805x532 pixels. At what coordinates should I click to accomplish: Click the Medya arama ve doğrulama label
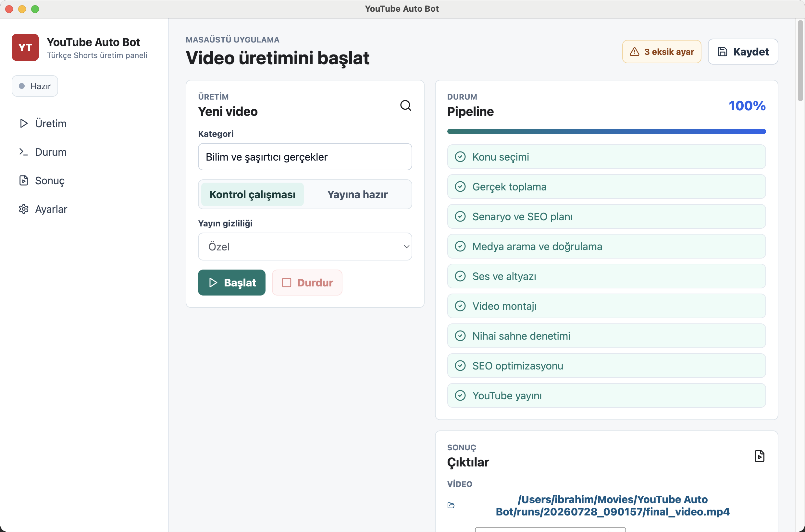point(537,246)
